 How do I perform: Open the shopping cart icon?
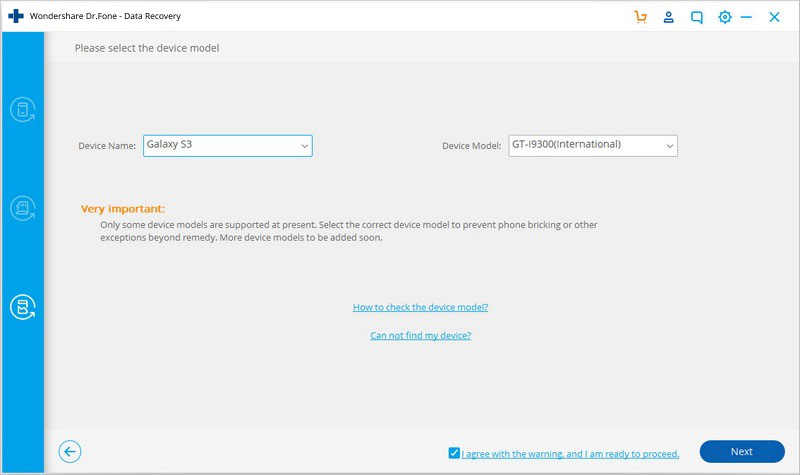[640, 17]
